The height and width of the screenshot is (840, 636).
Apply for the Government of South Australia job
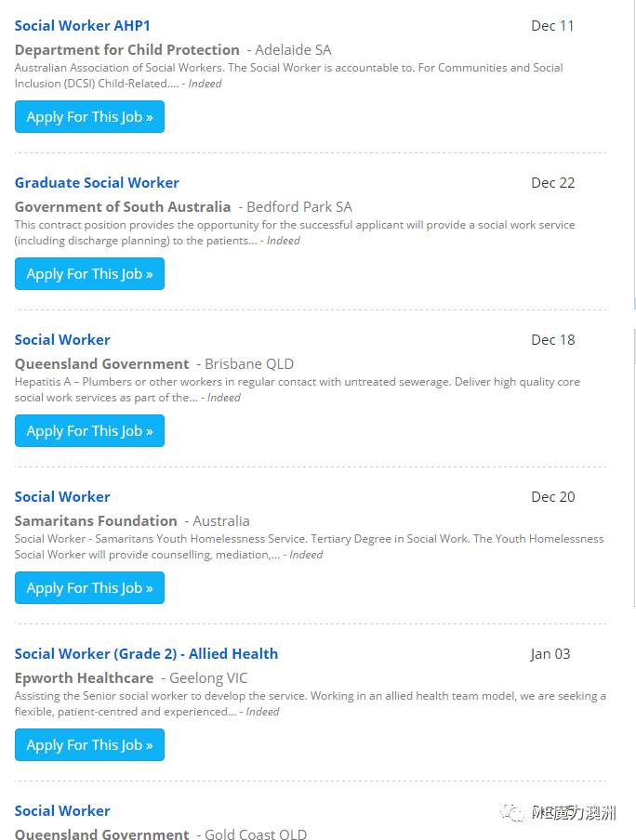coord(89,274)
